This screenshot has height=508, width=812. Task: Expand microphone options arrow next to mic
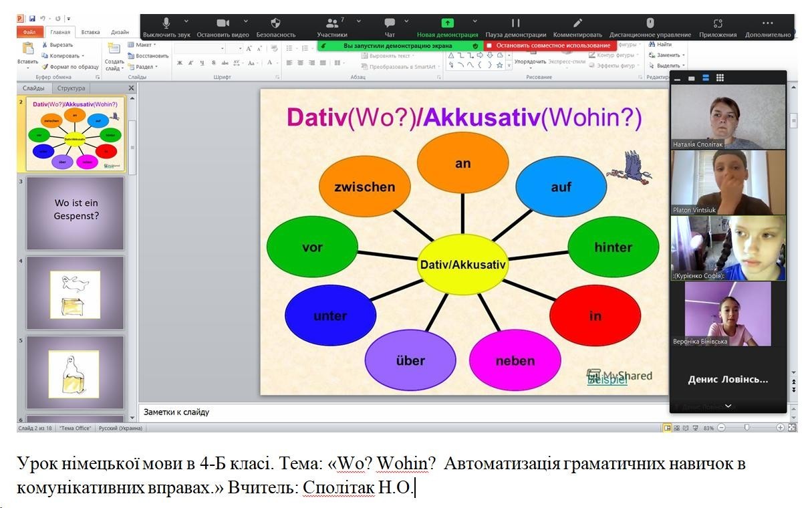(186, 21)
